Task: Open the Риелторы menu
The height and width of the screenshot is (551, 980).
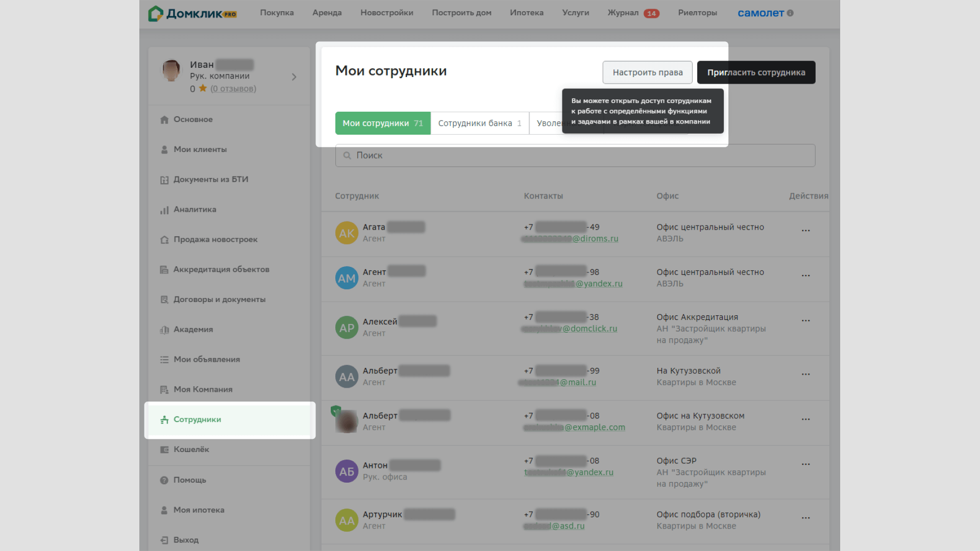Action: 697,13
